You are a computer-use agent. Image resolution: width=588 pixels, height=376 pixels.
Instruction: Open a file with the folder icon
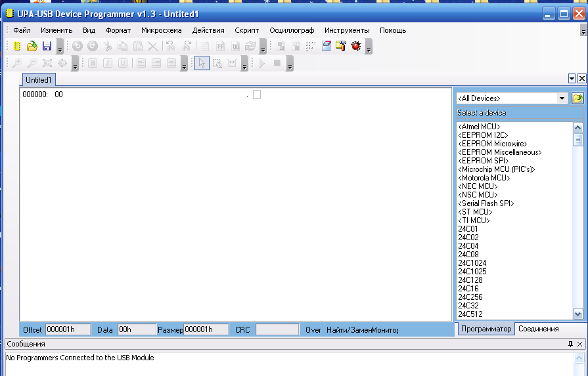click(32, 46)
